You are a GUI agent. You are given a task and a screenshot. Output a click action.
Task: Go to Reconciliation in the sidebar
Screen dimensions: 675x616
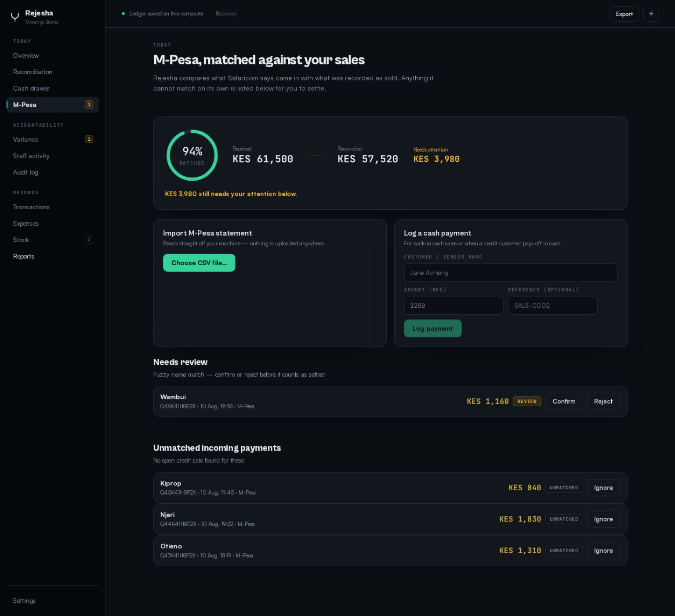(x=53, y=72)
